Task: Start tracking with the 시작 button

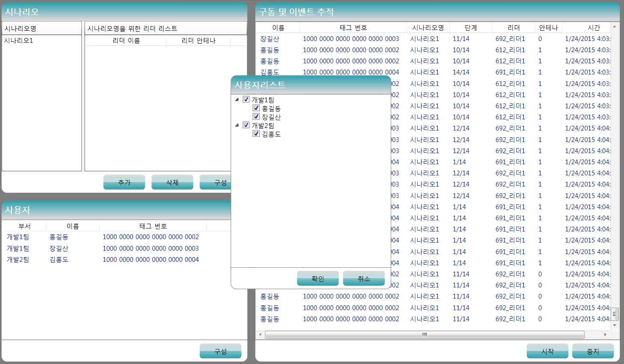Action: pos(547,351)
